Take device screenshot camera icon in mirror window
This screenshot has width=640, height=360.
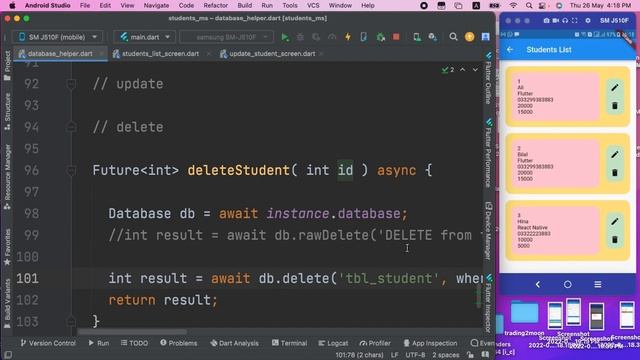tap(546, 20)
